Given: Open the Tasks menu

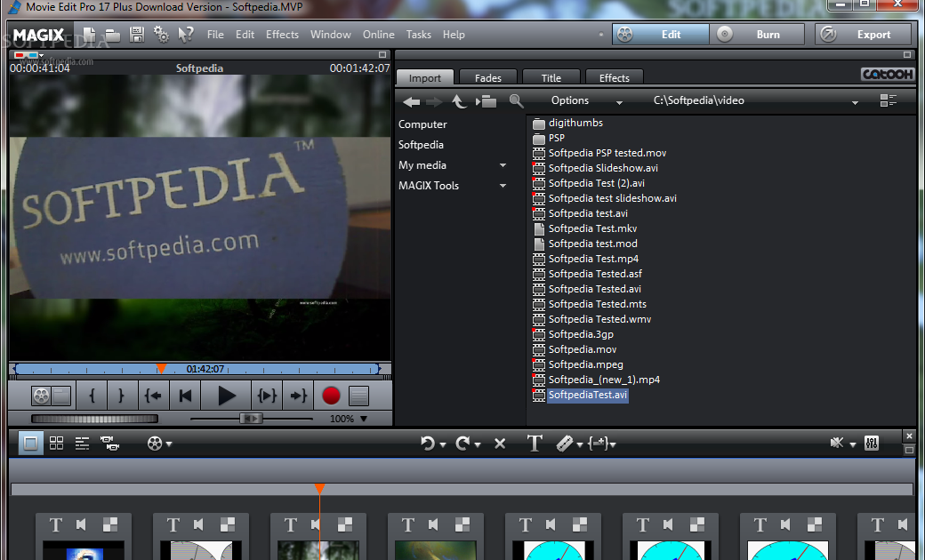Looking at the screenshot, I should pos(418,35).
